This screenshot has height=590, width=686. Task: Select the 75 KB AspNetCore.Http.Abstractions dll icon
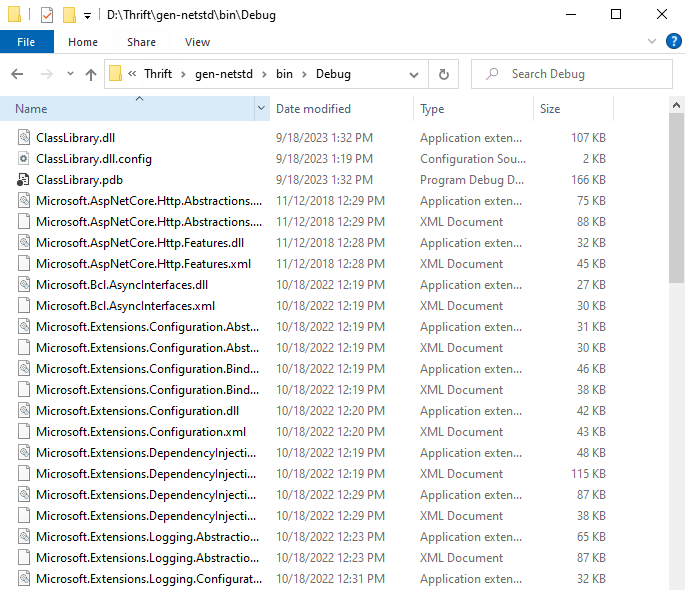click(x=24, y=200)
